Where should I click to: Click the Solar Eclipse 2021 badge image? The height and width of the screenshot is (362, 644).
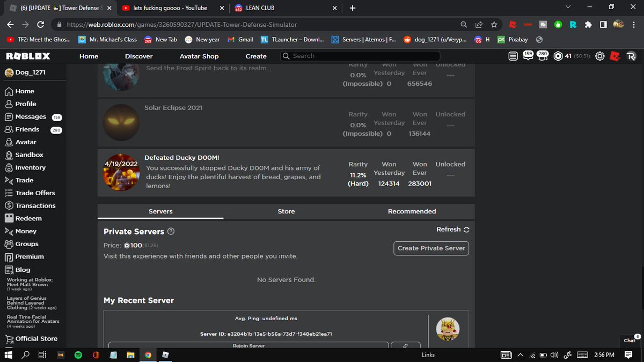(x=121, y=123)
